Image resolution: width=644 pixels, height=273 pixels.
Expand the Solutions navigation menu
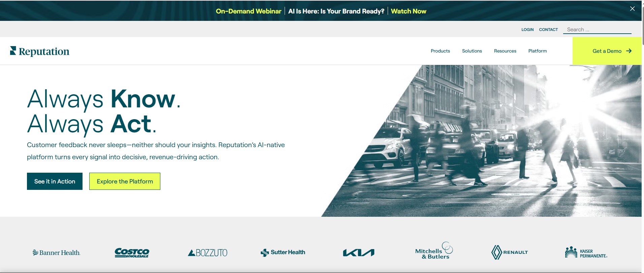point(472,51)
